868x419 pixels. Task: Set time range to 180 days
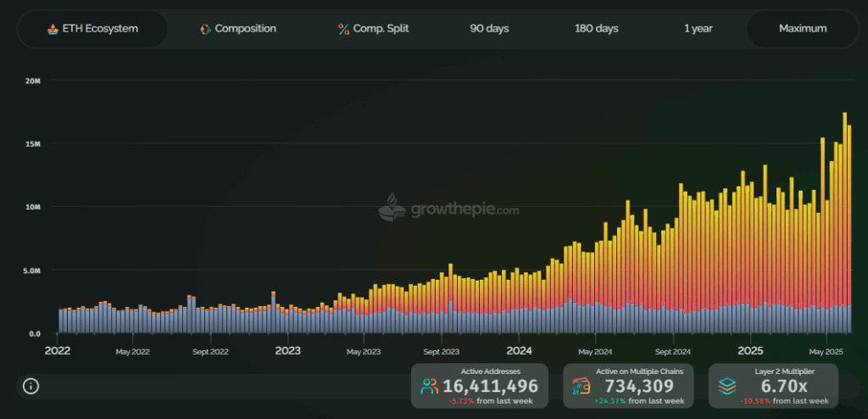[x=596, y=29]
